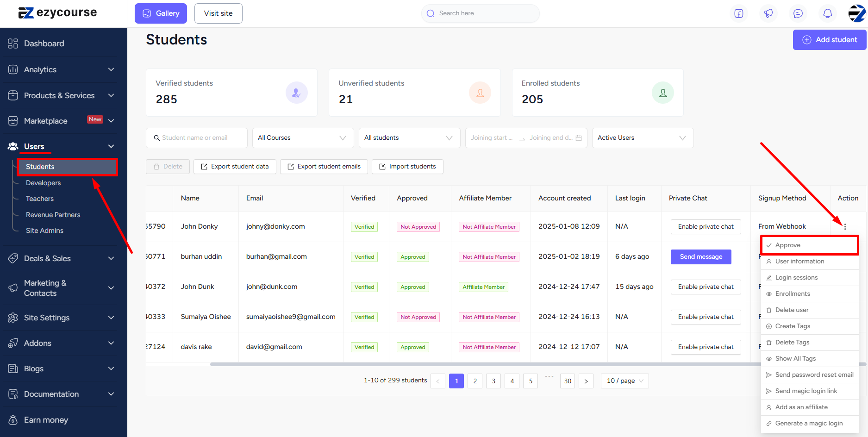
Task: Open the Active Users dropdown
Action: [643, 138]
